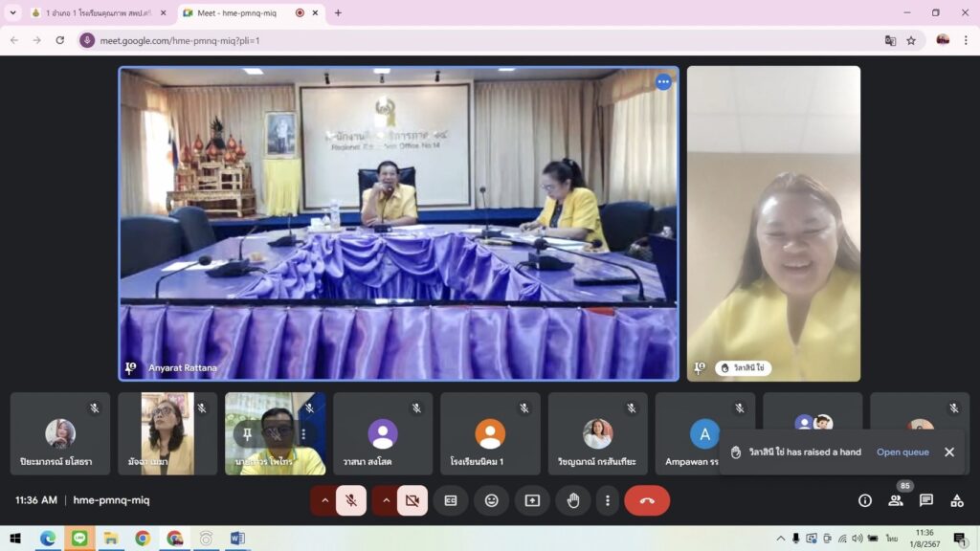Screen dimensions: 980x551
Task: Click the Open queue link
Action: [x=902, y=452]
